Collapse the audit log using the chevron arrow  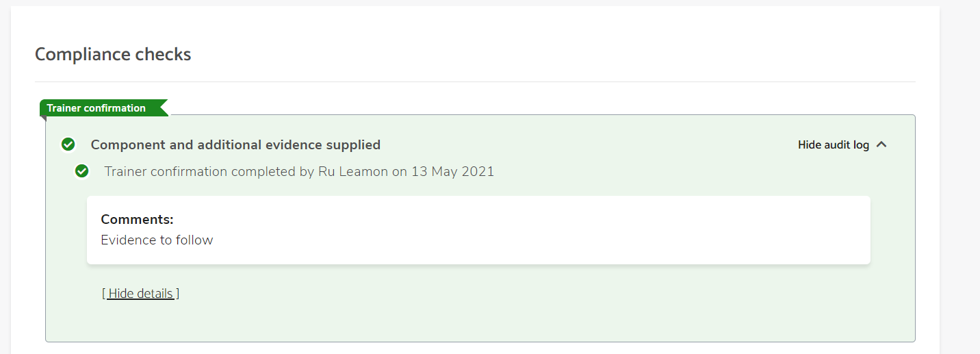881,144
